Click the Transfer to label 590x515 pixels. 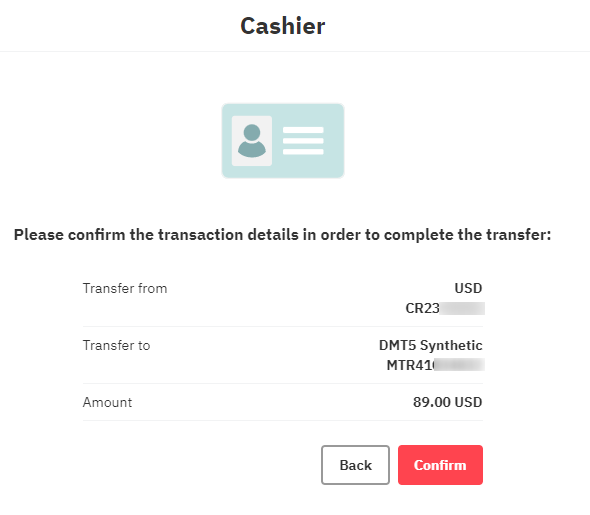coord(116,345)
